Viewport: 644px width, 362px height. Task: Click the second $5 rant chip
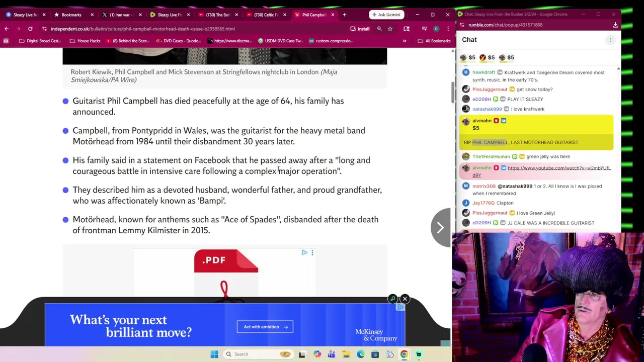(487, 57)
